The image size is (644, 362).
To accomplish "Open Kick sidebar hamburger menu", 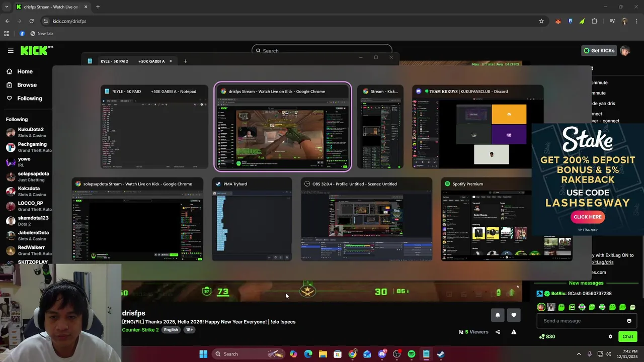I will click(11, 50).
